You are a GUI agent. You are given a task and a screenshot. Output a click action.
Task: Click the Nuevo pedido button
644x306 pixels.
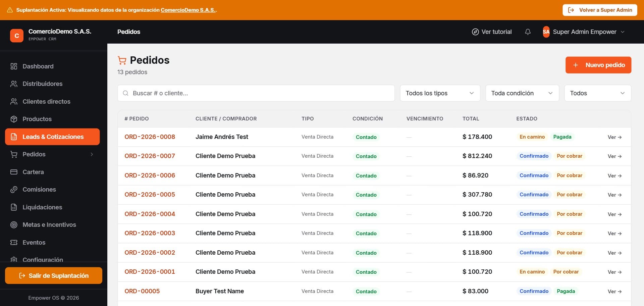pos(598,65)
